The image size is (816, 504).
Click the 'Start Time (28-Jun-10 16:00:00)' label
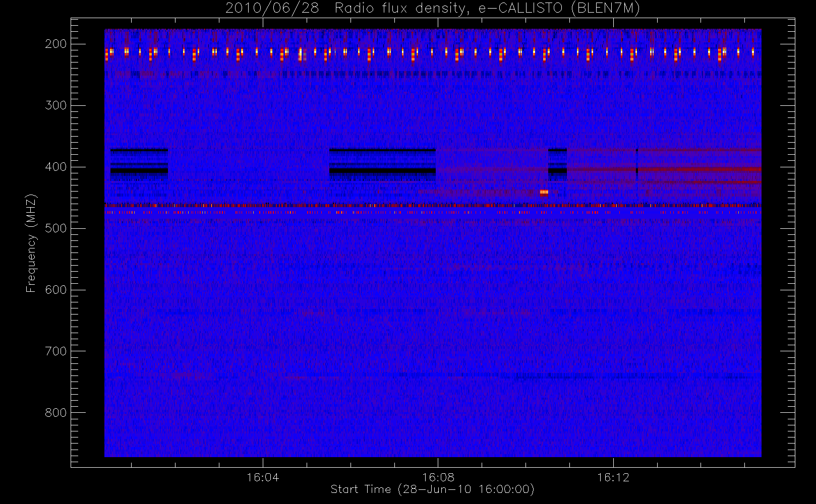tap(432, 489)
